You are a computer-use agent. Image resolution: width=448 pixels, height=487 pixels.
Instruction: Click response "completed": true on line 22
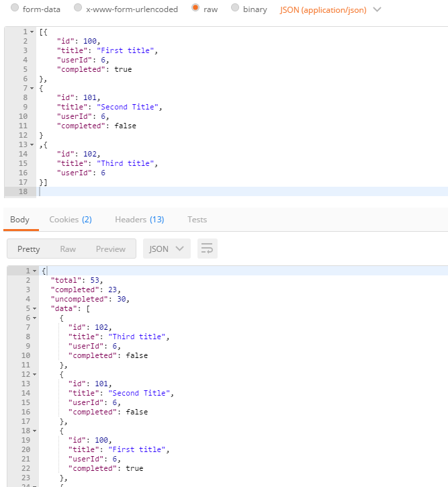(x=134, y=468)
